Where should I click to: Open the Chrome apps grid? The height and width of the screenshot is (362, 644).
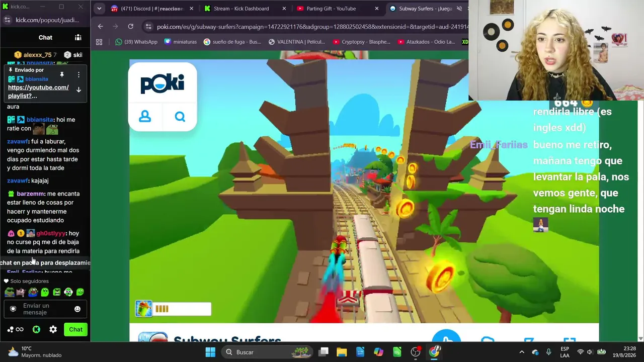coord(99,42)
